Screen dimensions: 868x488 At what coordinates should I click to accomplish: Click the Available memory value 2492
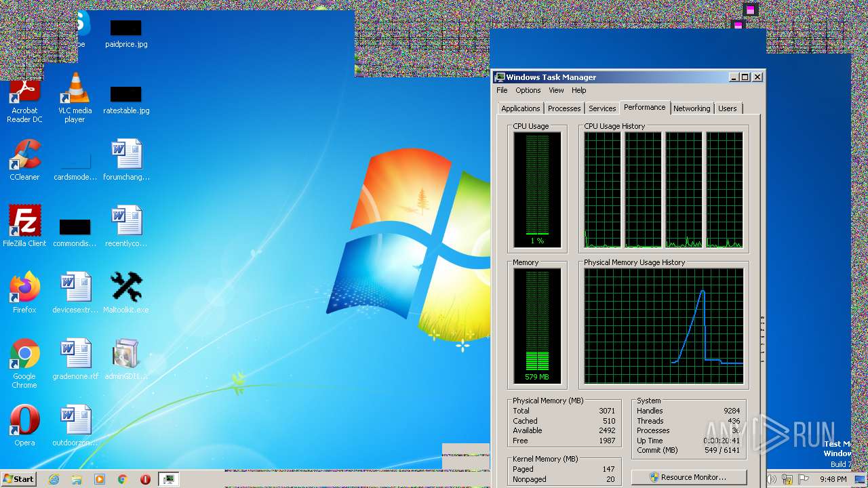pyautogui.click(x=607, y=430)
